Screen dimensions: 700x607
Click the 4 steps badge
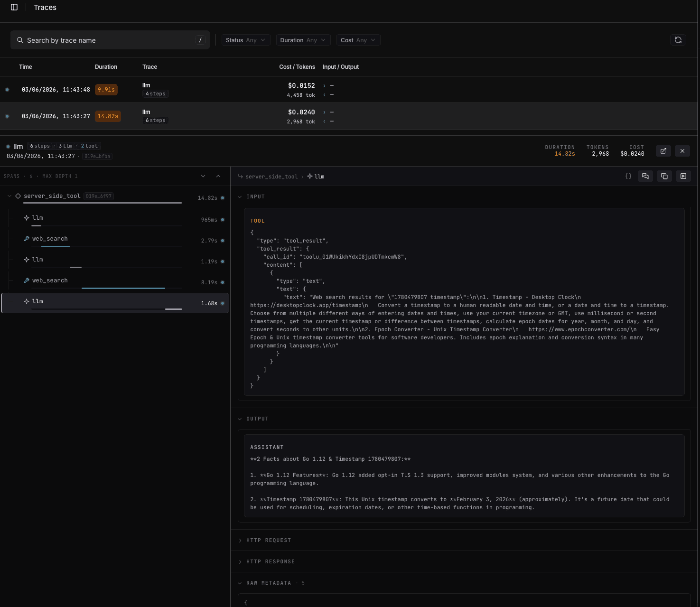[156, 94]
